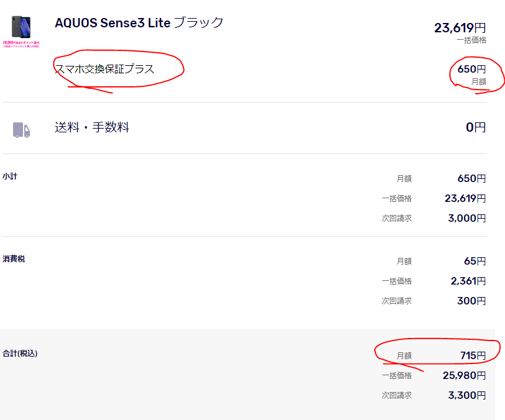Image resolution: width=505 pixels, height=420 pixels.
Task: Click the tax 次回請求 300円 amount
Action: pos(471,301)
